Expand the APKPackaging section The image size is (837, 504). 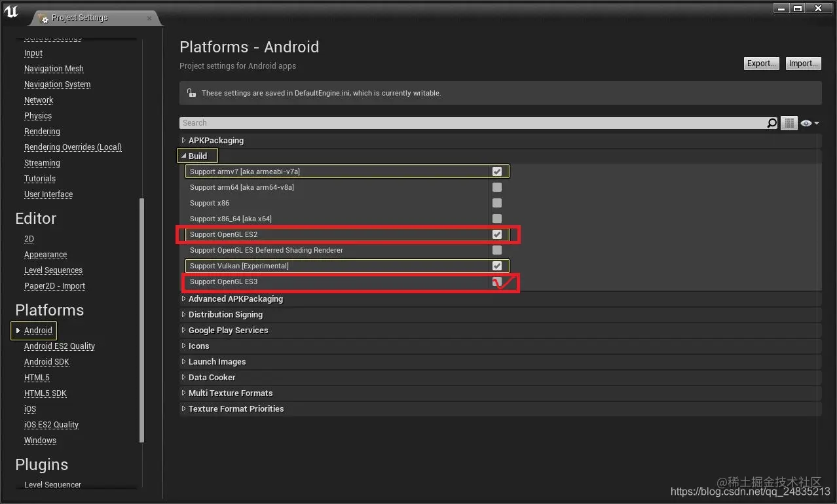(x=183, y=141)
